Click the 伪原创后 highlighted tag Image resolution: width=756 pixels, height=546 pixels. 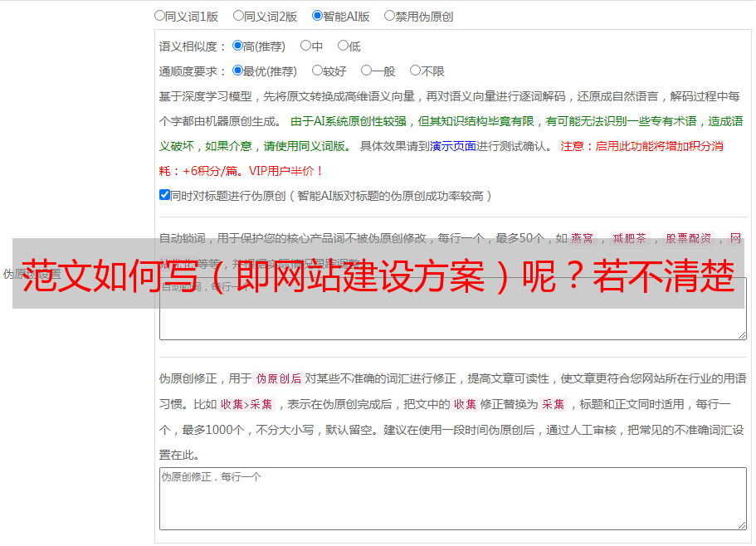279,378
